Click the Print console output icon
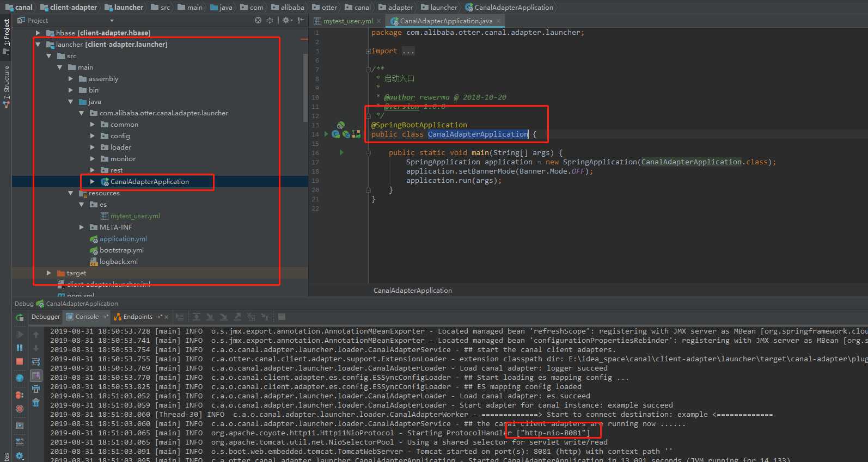Image resolution: width=868 pixels, height=462 pixels. (36, 389)
